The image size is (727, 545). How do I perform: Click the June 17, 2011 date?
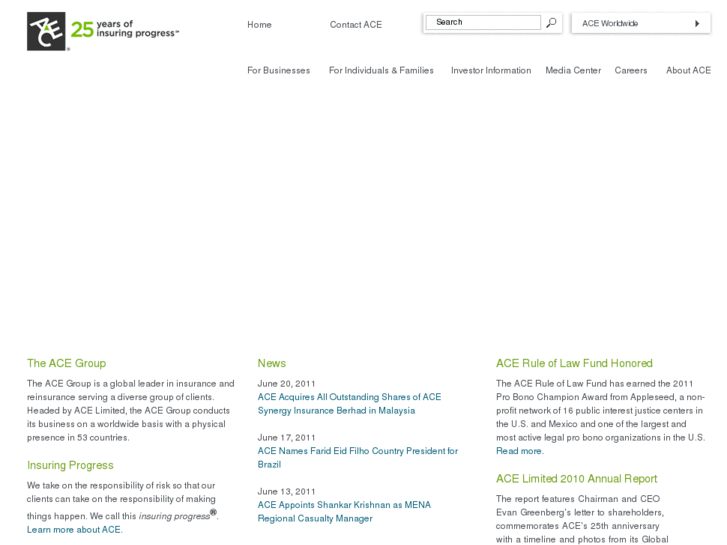[286, 437]
